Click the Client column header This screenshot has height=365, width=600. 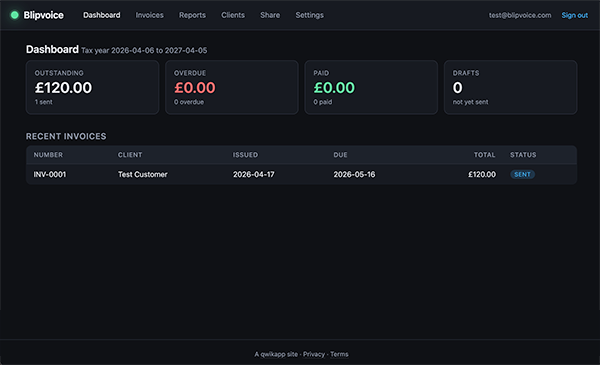[130, 155]
